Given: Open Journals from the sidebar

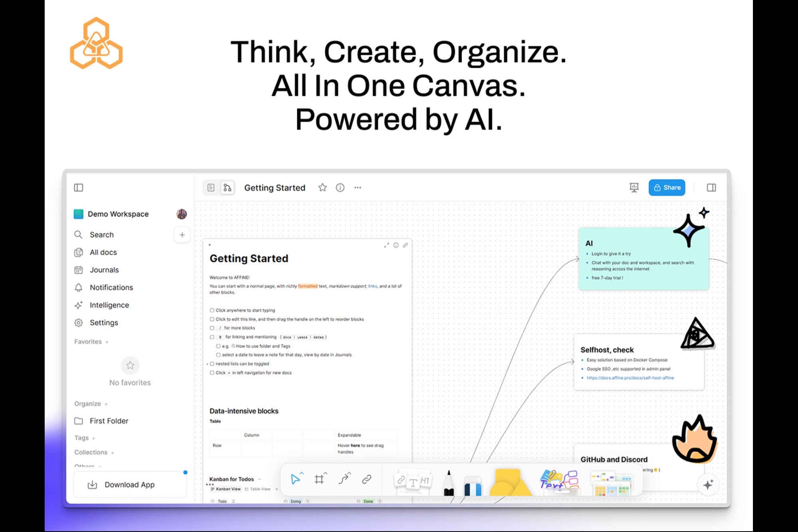Looking at the screenshot, I should click(104, 270).
